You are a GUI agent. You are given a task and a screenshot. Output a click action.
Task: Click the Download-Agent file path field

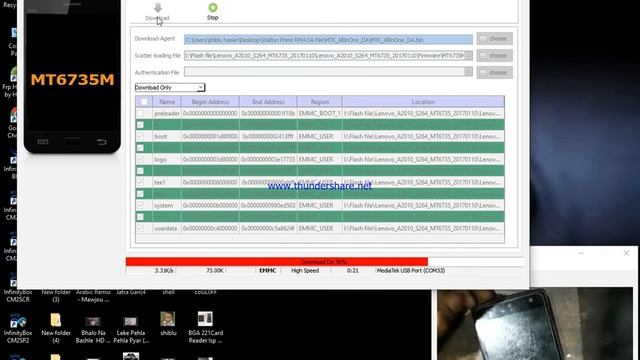pyautogui.click(x=328, y=40)
